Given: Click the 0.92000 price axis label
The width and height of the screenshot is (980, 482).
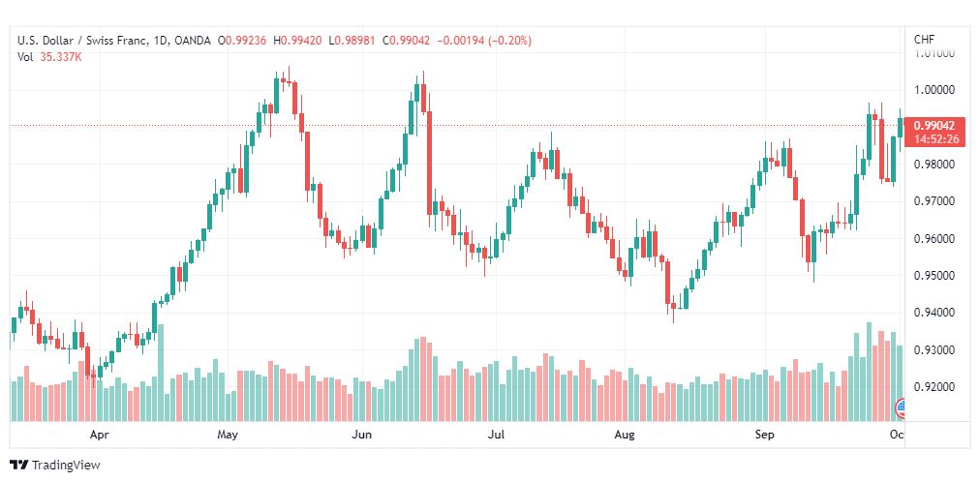Looking at the screenshot, I should pos(935,387).
